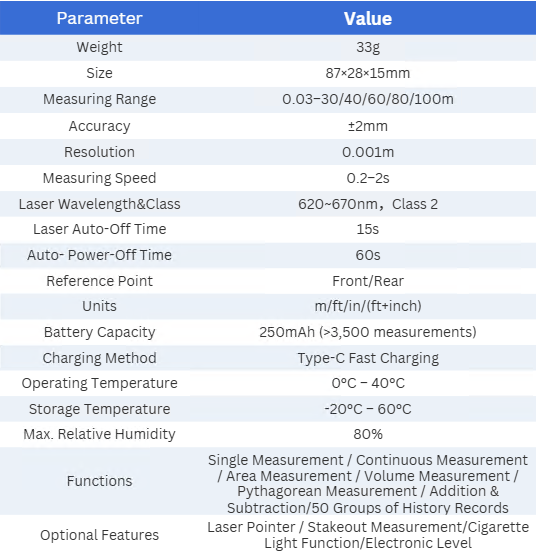Click the ±2mm accuracy value
Image resolution: width=536 pixels, height=558 pixels.
click(368, 126)
